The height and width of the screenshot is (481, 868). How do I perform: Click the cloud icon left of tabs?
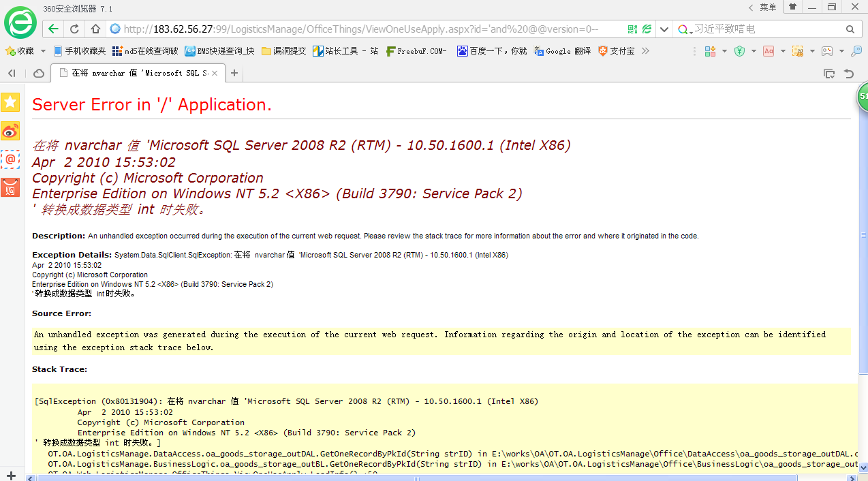(39, 73)
